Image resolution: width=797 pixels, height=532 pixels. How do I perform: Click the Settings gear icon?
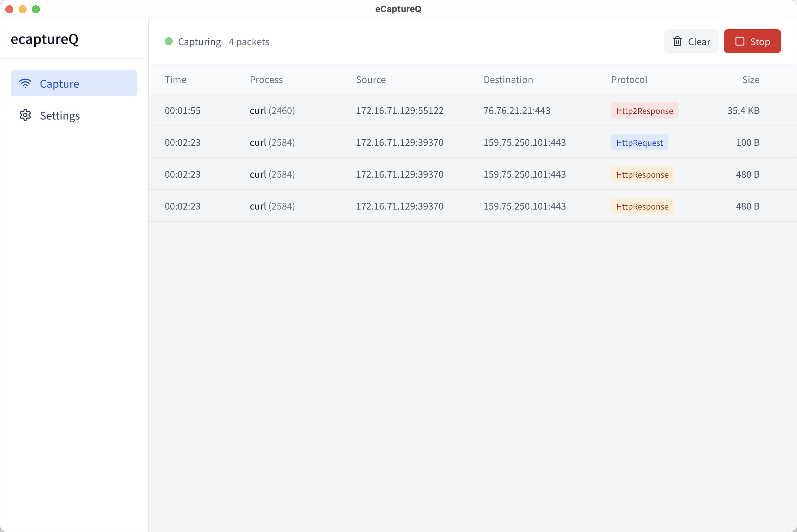25,115
